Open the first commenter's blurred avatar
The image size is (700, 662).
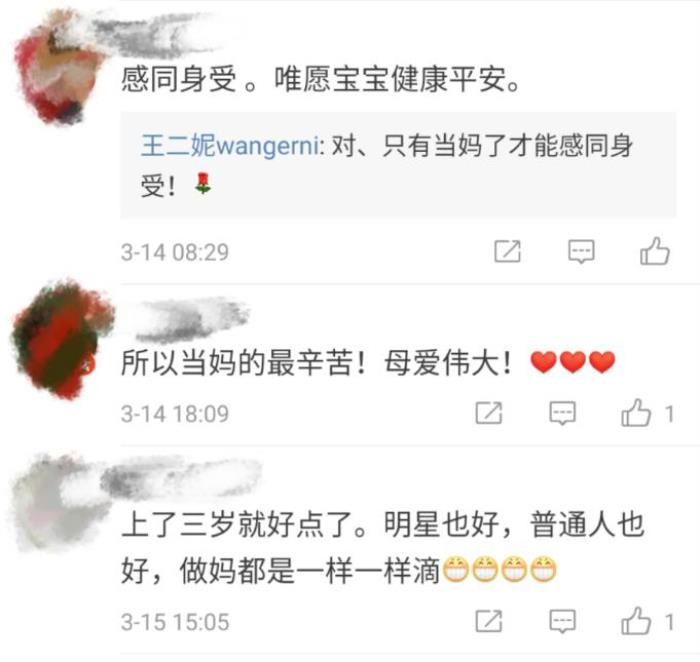coord(56,69)
